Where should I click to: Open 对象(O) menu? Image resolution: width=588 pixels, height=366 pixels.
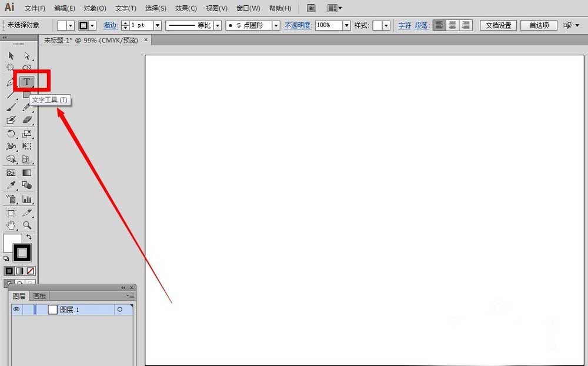[x=95, y=8]
